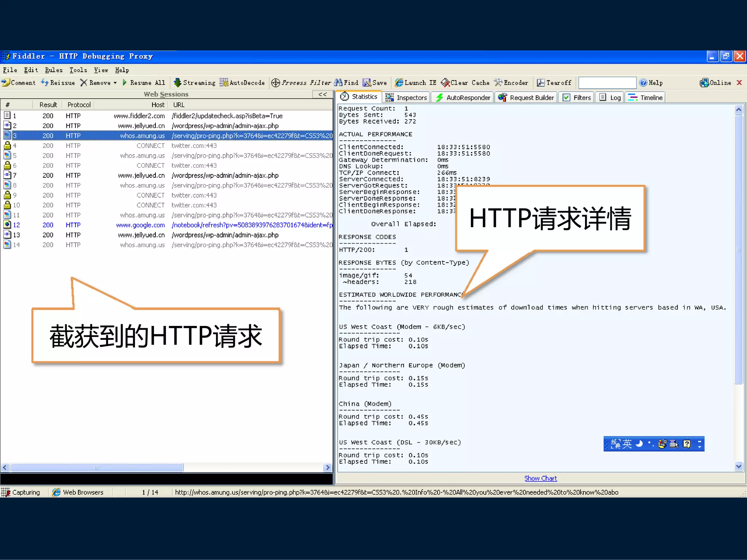Click the statistics vertical scrollbar thumb

[x=739, y=249]
